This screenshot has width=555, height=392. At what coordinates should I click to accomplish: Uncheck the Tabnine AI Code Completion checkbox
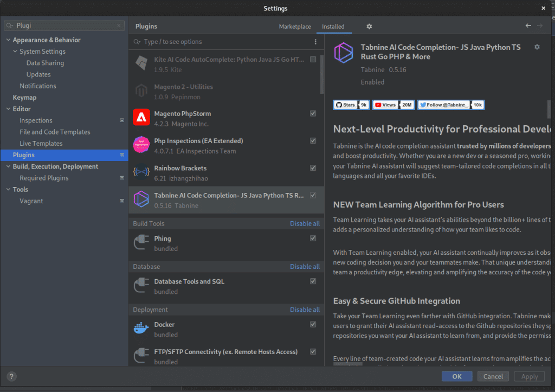[313, 195]
